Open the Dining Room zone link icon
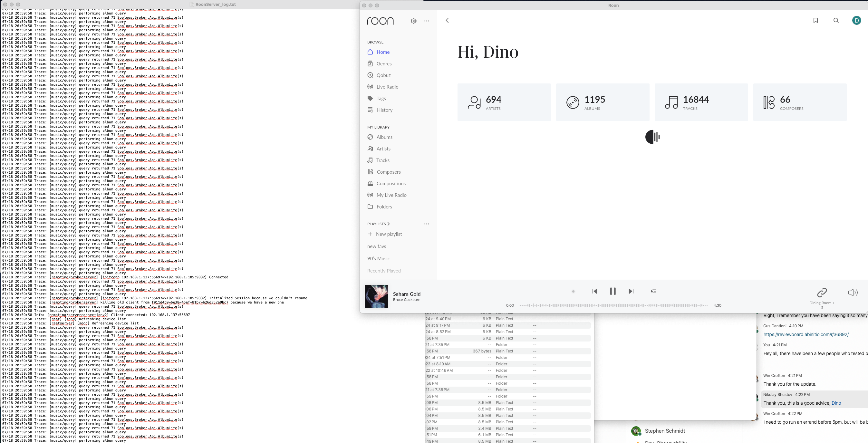This screenshot has height=443, width=868. click(x=822, y=293)
